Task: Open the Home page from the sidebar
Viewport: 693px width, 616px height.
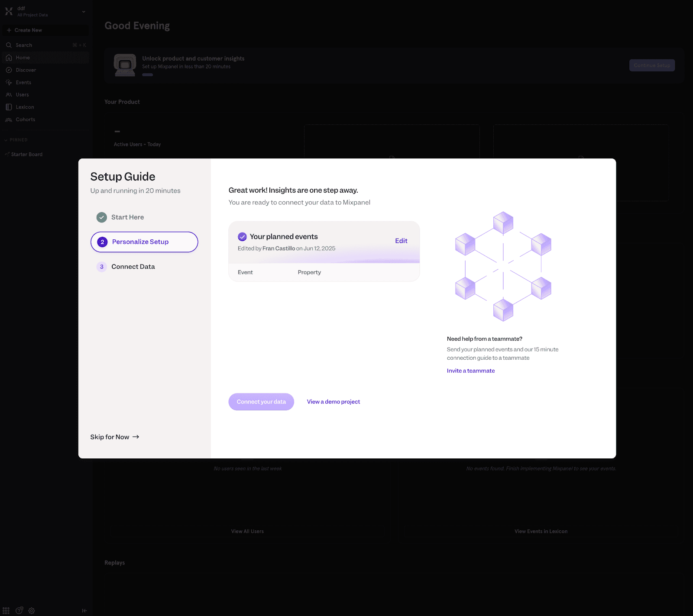Action: [x=45, y=58]
